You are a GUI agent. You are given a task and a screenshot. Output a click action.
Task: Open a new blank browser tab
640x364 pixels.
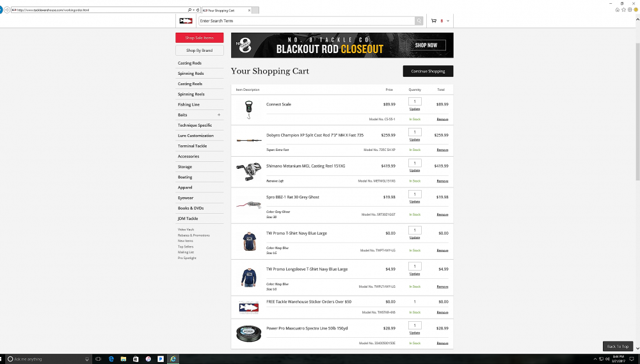tap(255, 10)
